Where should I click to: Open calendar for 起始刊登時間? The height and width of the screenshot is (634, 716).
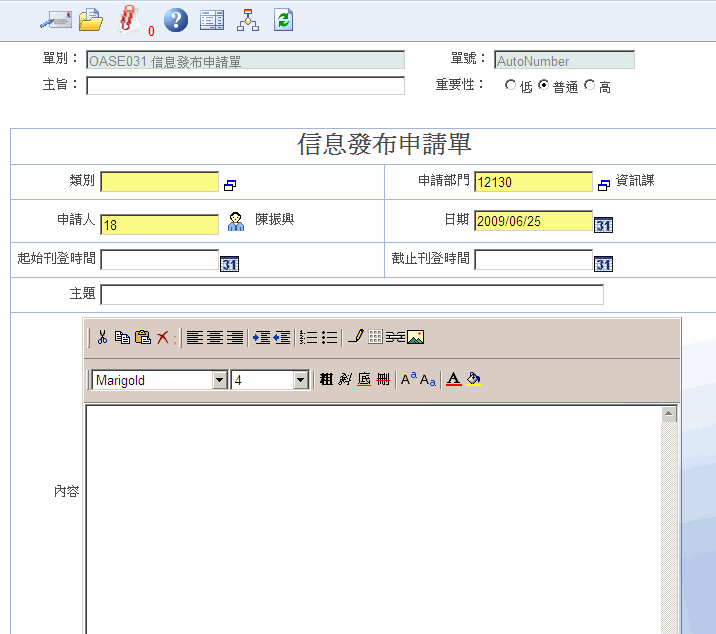[x=229, y=264]
